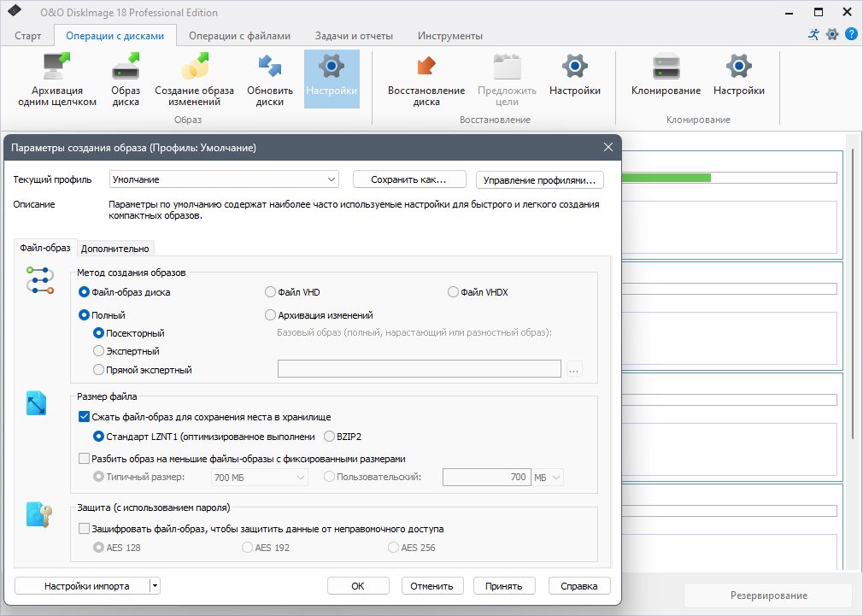This screenshot has height=616, width=863.
Task: Select the Файл VHDX radio button
Action: point(453,291)
